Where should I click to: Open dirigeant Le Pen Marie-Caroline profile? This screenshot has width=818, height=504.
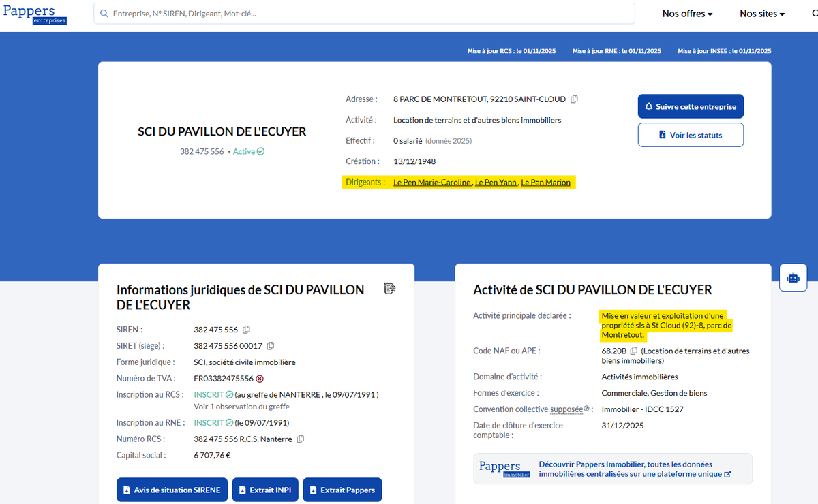(x=432, y=183)
